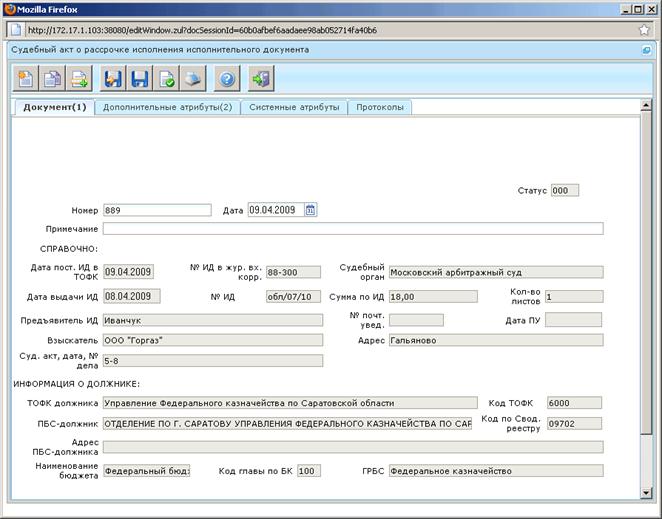Open help via the question mark icon
The width and height of the screenshot is (662, 519).
click(227, 79)
